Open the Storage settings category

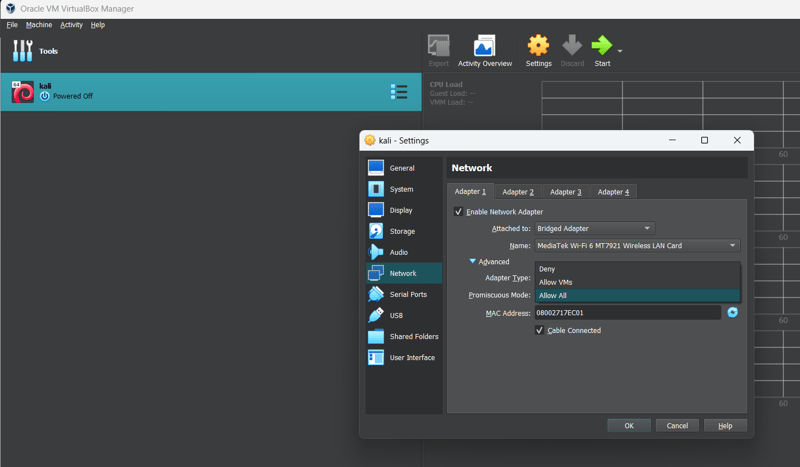click(x=404, y=231)
